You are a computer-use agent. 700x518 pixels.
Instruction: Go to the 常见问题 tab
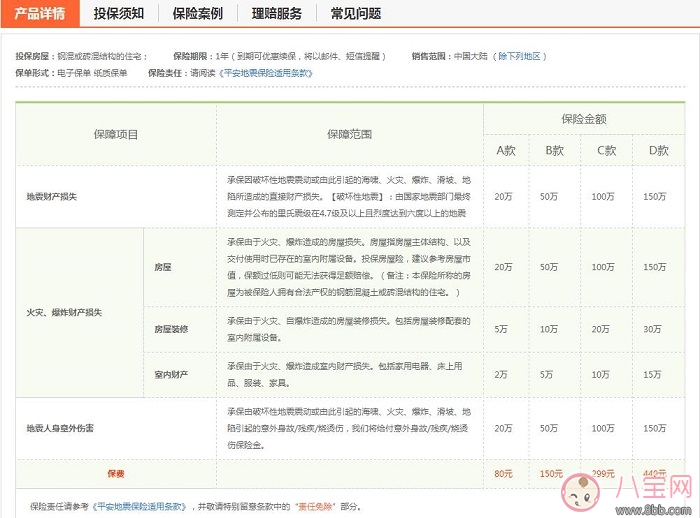[x=356, y=13]
